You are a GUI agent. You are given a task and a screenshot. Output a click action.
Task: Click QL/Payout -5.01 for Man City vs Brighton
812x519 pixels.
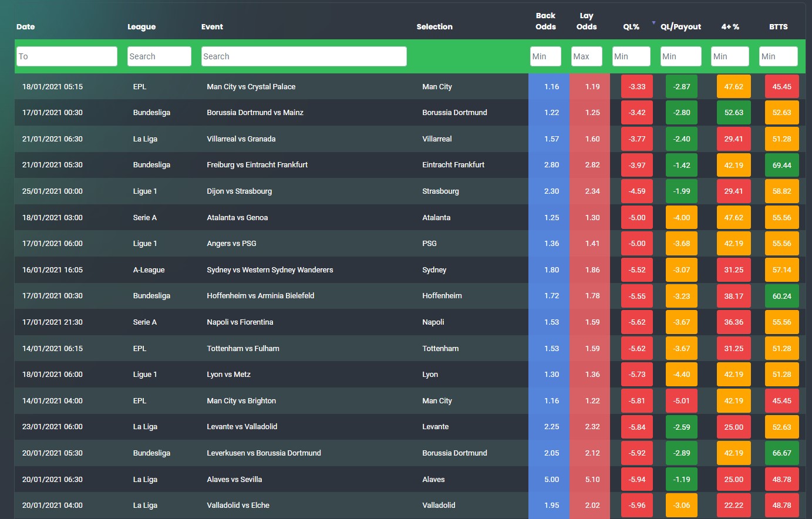coord(682,401)
